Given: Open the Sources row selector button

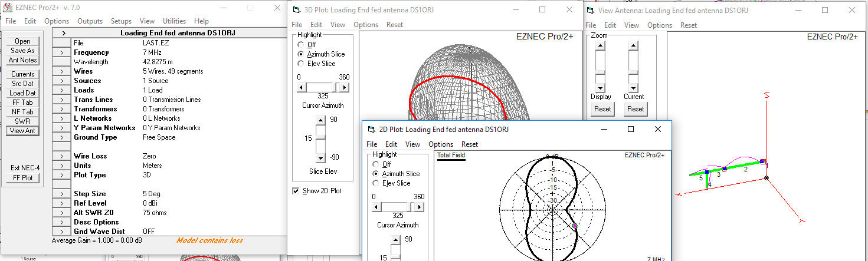Looking at the screenshot, I should (x=61, y=81).
